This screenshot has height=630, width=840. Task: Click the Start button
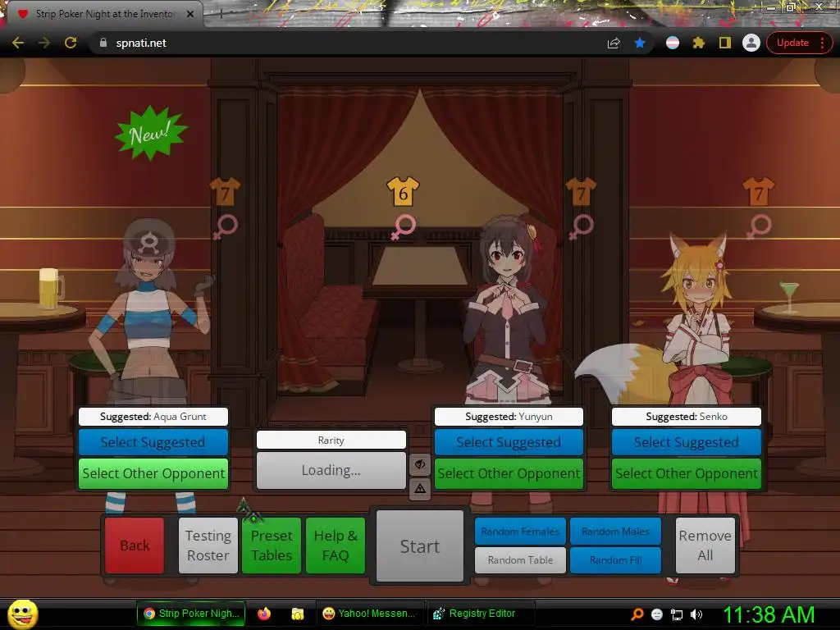tap(420, 546)
